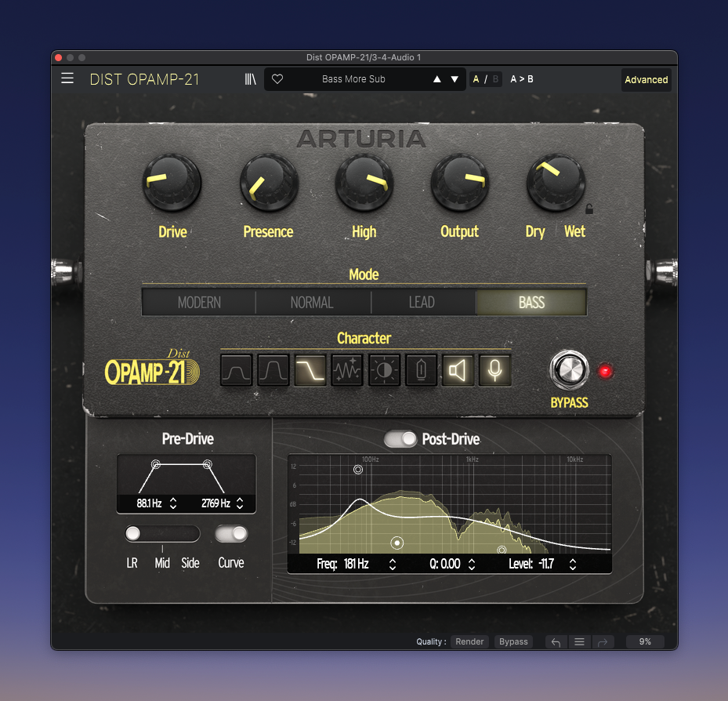This screenshot has width=728, height=701.
Task: Enable the speaker character button
Action: pos(458,370)
